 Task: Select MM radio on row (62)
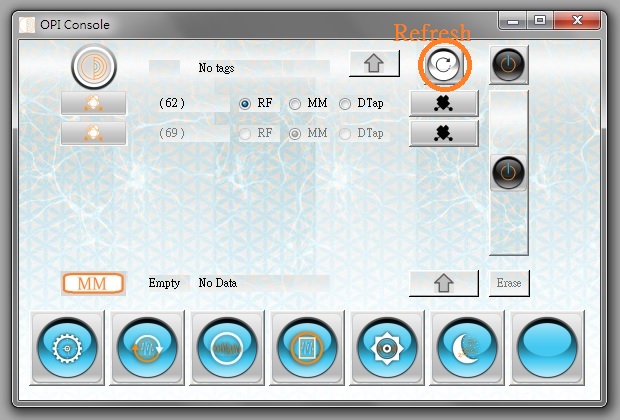(295, 104)
